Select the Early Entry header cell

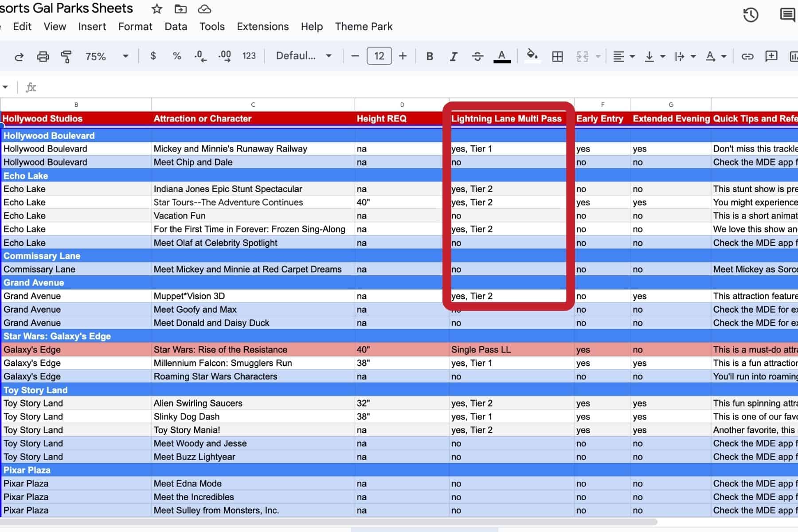602,118
